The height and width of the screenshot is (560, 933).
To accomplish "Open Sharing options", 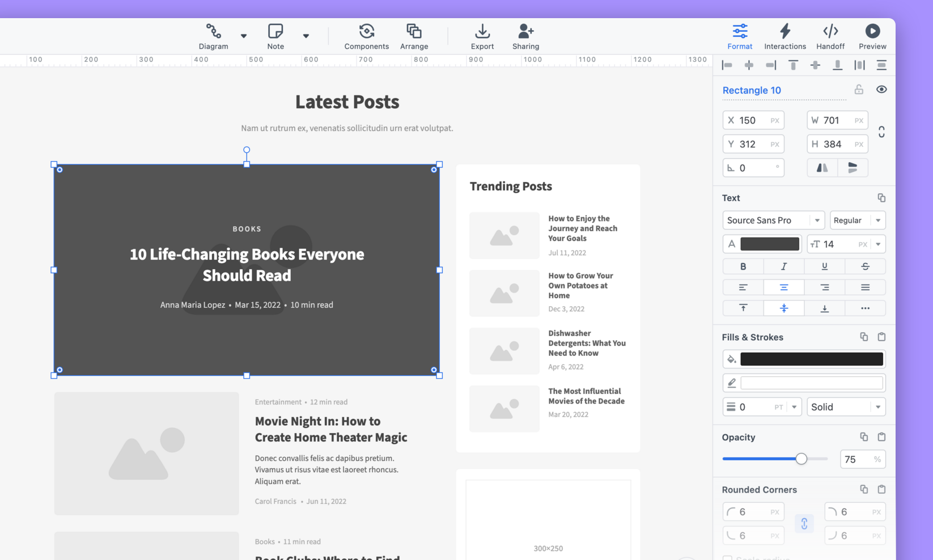I will [525, 37].
